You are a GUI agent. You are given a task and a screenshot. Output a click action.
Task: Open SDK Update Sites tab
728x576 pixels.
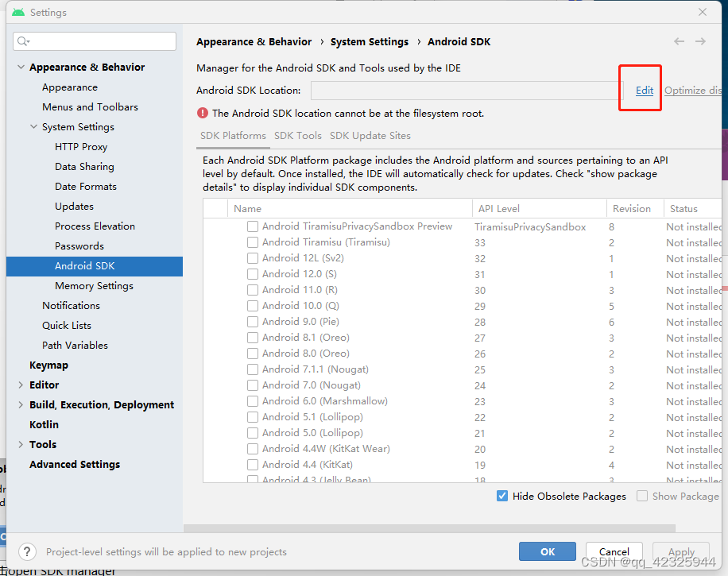point(370,136)
